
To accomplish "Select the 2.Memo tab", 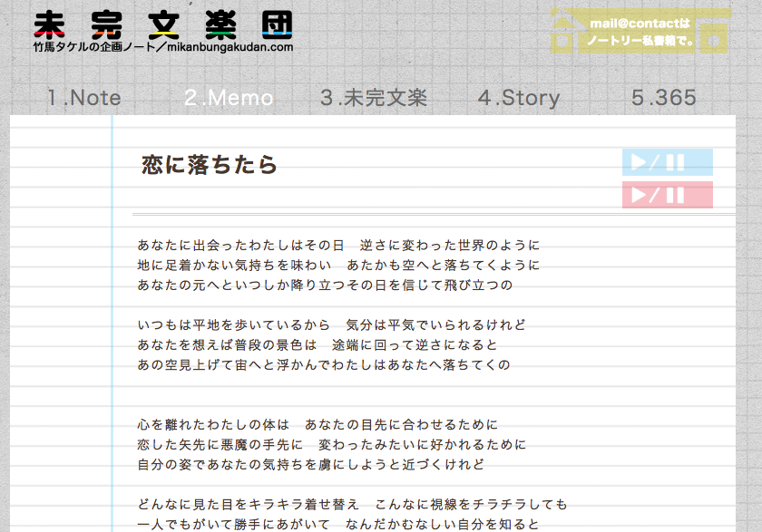I will (x=229, y=98).
